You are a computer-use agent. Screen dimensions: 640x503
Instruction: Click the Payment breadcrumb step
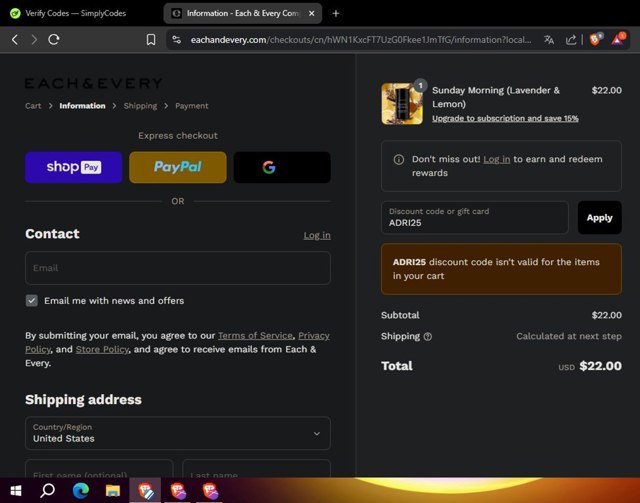[x=192, y=106]
